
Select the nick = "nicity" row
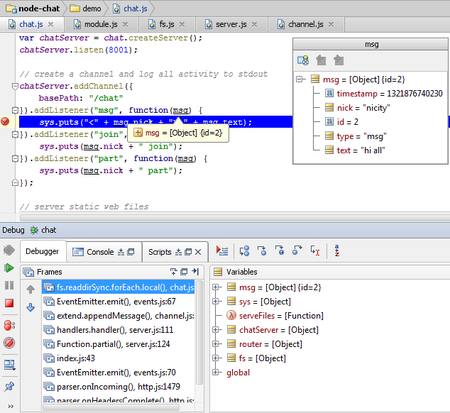pyautogui.click(x=357, y=108)
